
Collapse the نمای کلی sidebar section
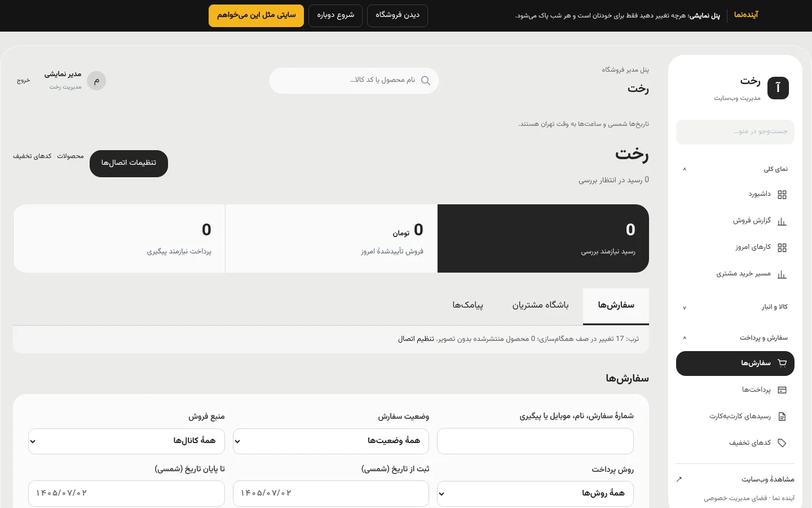(x=735, y=169)
